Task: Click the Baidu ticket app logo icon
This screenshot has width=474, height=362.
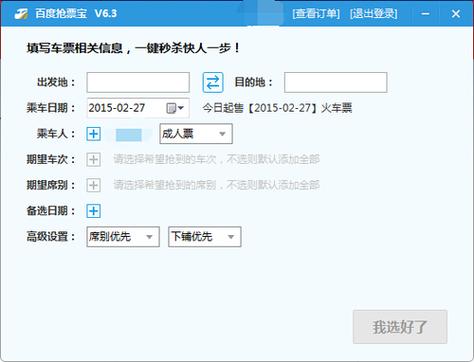Action: point(22,13)
